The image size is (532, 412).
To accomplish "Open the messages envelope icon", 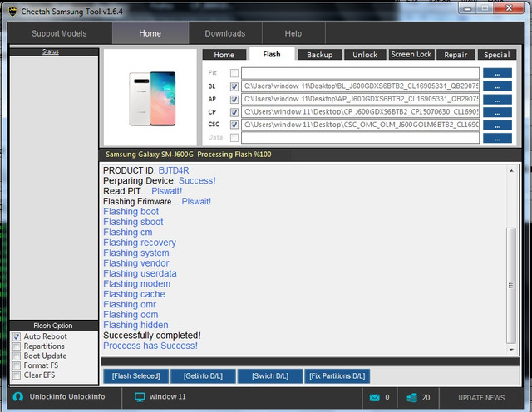I will [x=375, y=397].
